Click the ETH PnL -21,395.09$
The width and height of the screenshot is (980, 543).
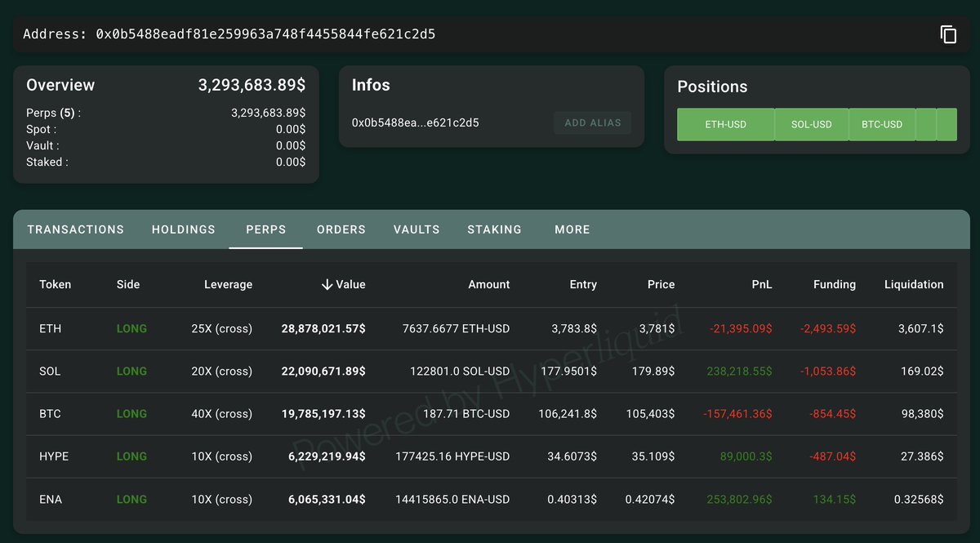(x=740, y=328)
